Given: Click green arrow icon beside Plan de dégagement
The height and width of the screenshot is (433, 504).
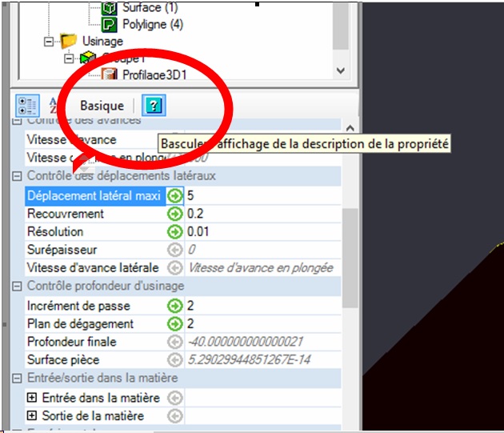Looking at the screenshot, I should (x=175, y=324).
